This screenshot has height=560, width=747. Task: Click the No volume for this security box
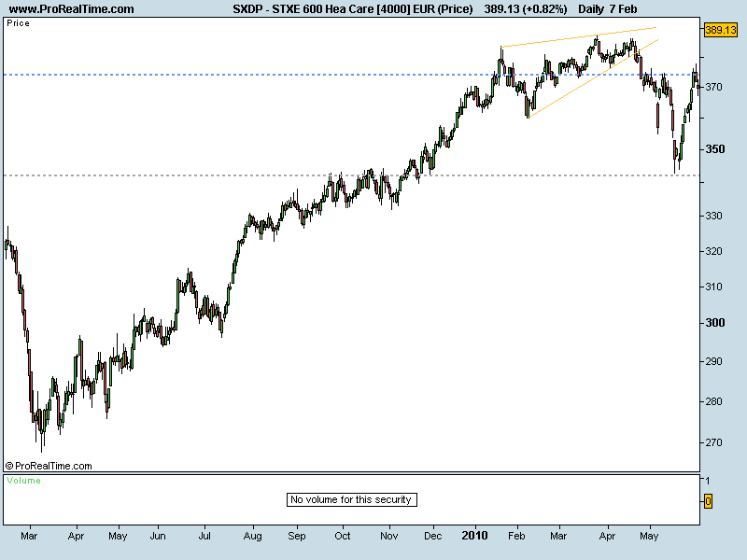[x=352, y=499]
